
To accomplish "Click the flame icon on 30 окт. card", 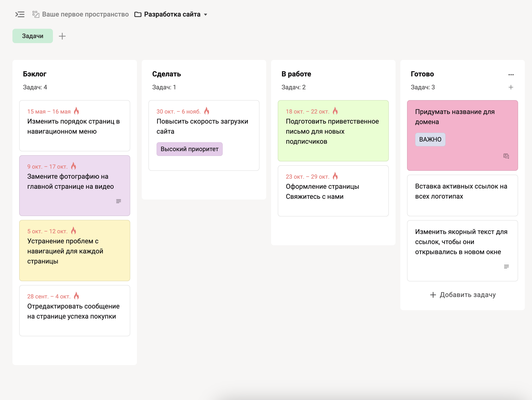I will click(207, 111).
